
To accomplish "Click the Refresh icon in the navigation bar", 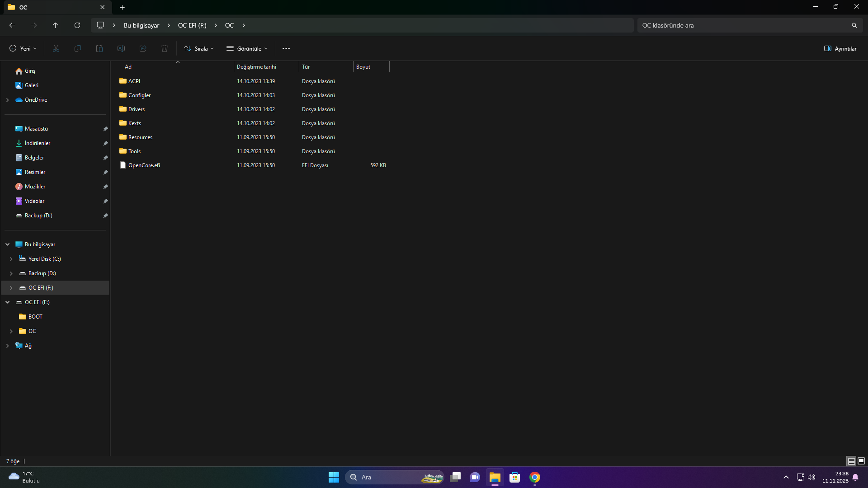I will [x=77, y=25].
